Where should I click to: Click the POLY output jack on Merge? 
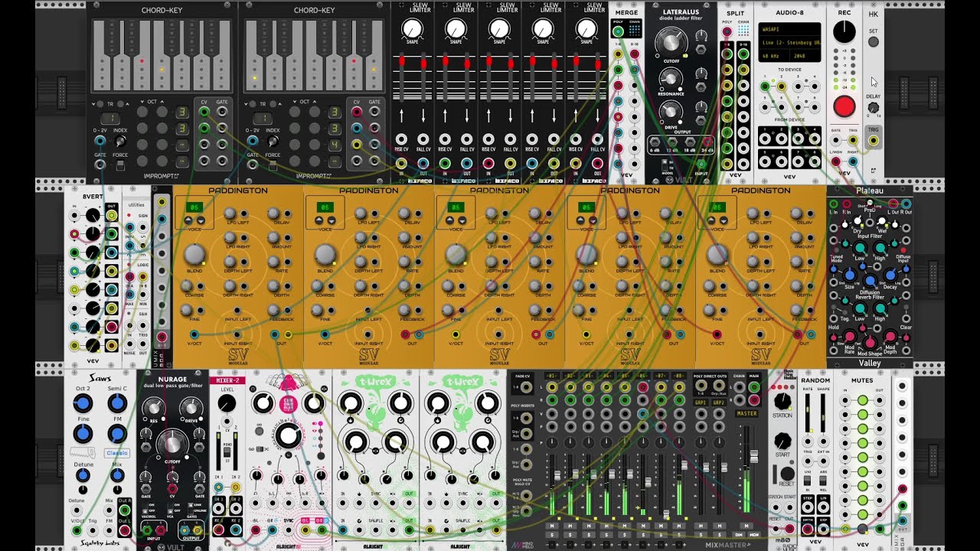[x=618, y=32]
